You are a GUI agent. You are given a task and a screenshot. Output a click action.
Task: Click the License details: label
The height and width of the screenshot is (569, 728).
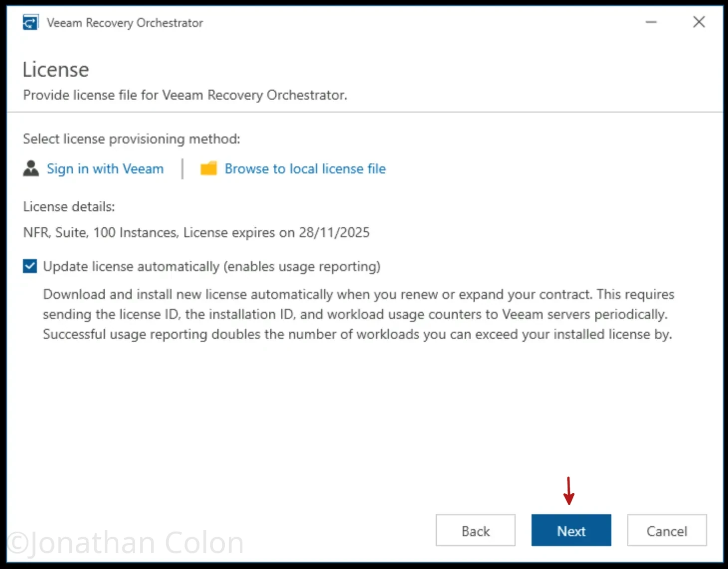pyautogui.click(x=69, y=206)
